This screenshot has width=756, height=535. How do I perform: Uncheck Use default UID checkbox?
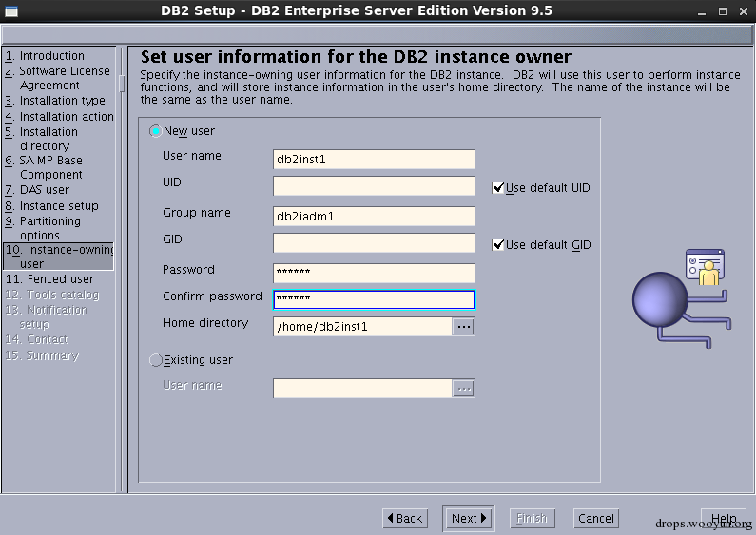pos(497,188)
